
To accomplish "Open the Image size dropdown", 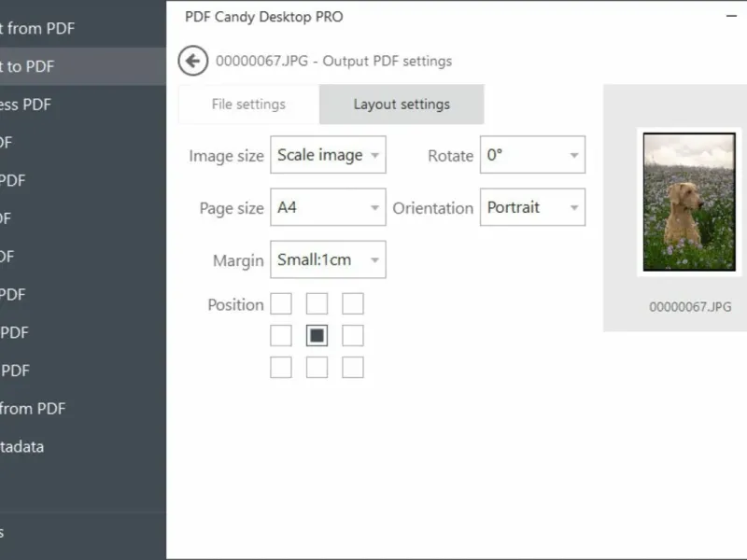I will coord(328,155).
